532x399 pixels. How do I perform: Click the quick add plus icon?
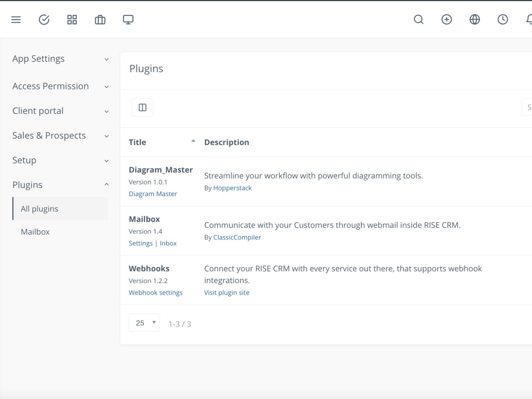[446, 20]
